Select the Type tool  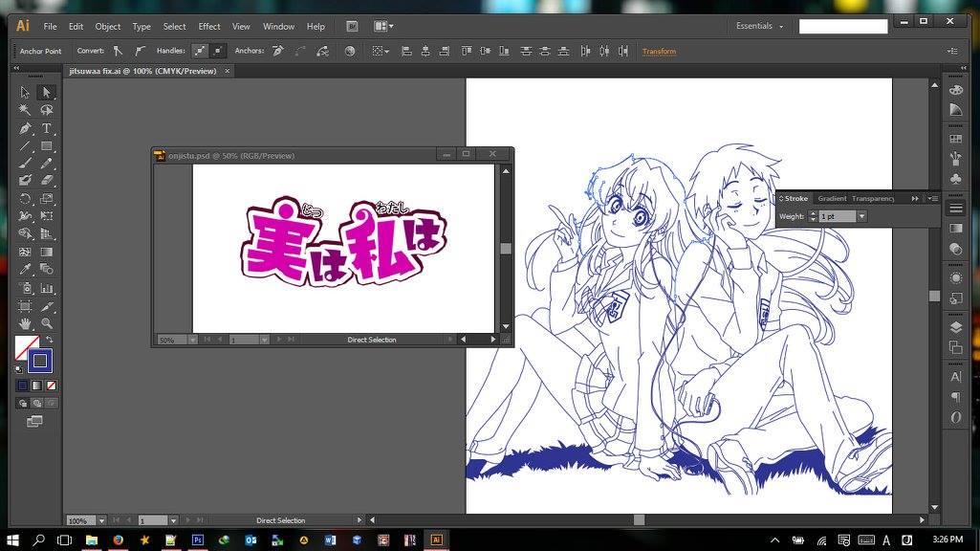pyautogui.click(x=46, y=128)
